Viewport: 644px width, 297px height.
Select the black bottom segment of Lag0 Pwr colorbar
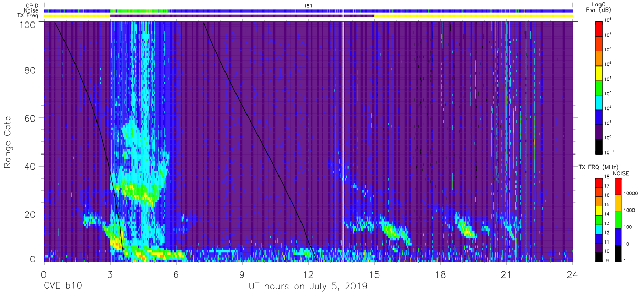click(599, 146)
